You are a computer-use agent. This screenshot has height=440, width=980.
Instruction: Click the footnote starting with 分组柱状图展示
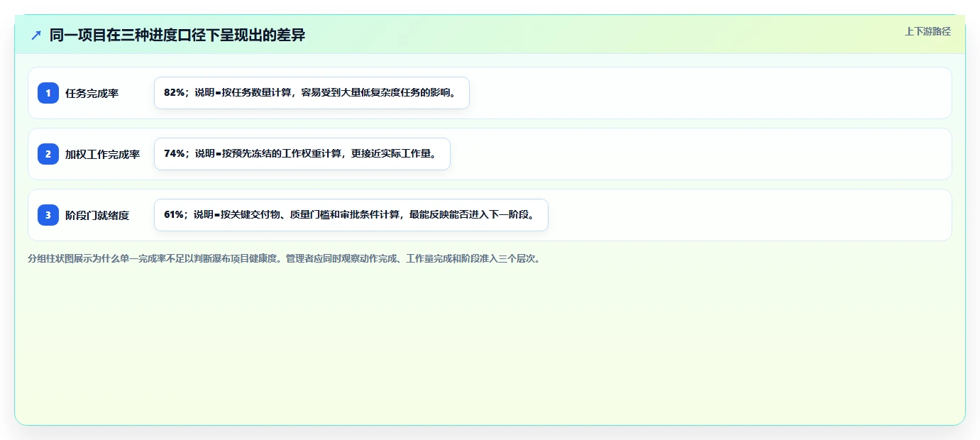[284, 259]
